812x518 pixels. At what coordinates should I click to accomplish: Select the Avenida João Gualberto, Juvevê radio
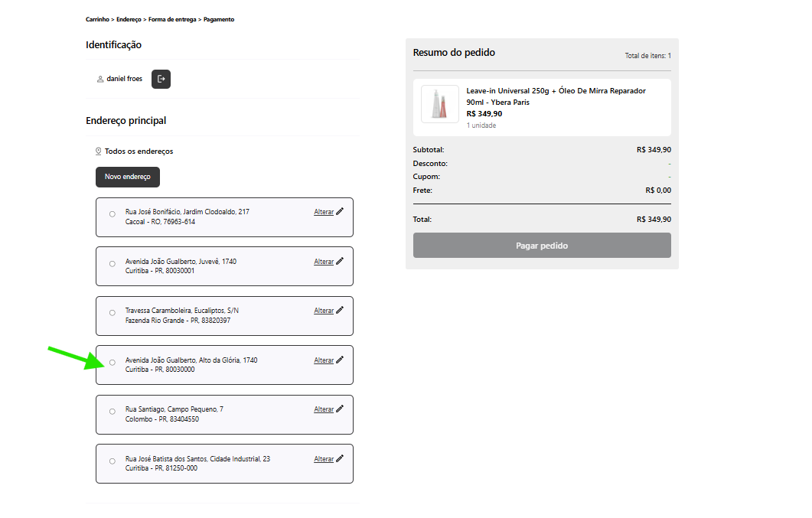point(113,264)
